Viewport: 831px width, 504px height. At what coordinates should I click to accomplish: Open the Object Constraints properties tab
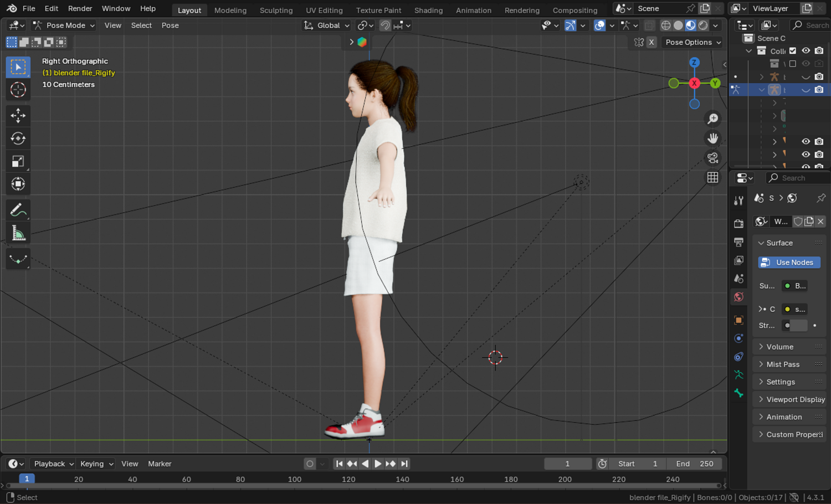point(738,357)
